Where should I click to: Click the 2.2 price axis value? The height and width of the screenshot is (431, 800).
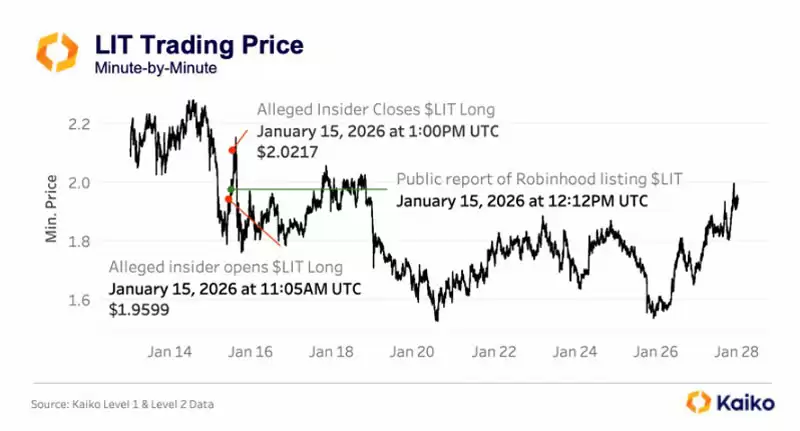(79, 124)
